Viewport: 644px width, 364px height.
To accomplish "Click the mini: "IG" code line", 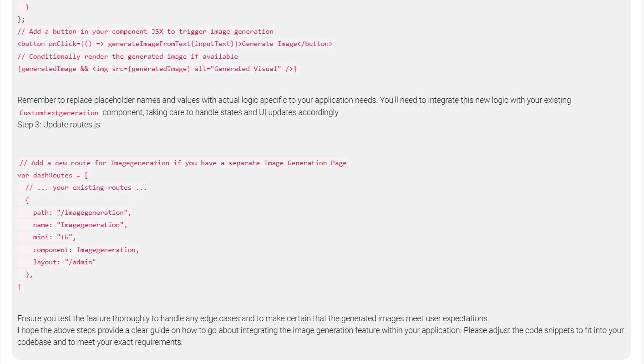I will coord(55,237).
